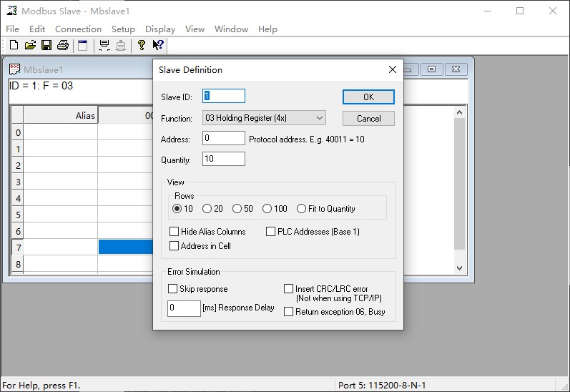This screenshot has height=392, width=570.
Task: Select row header 5 in Mbslave1 table
Action: pyautogui.click(x=18, y=215)
